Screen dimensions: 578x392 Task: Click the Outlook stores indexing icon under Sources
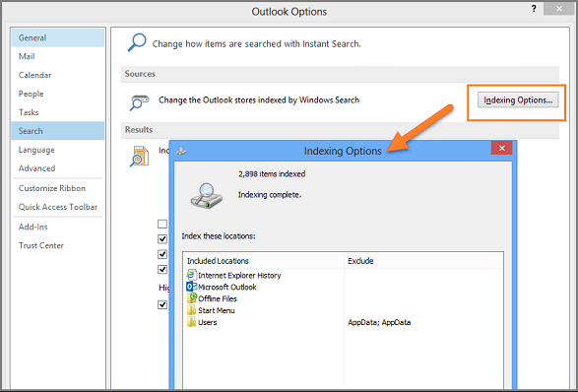tap(139, 102)
